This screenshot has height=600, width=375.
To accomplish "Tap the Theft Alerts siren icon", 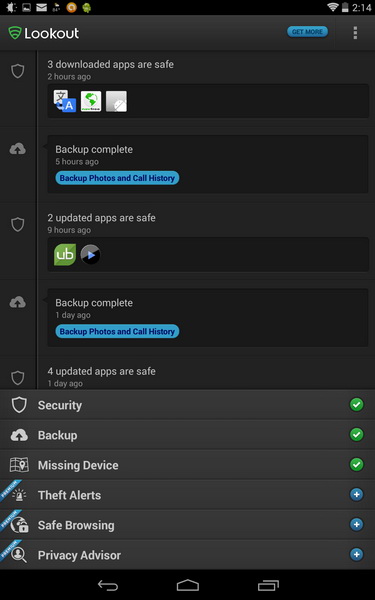I will pyautogui.click(x=19, y=495).
